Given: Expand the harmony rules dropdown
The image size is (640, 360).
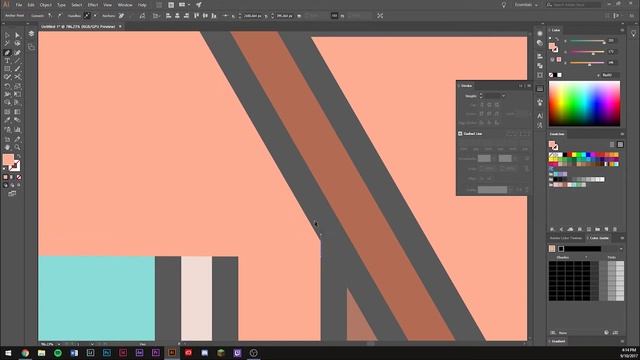Looking at the screenshot, I should (x=621, y=249).
